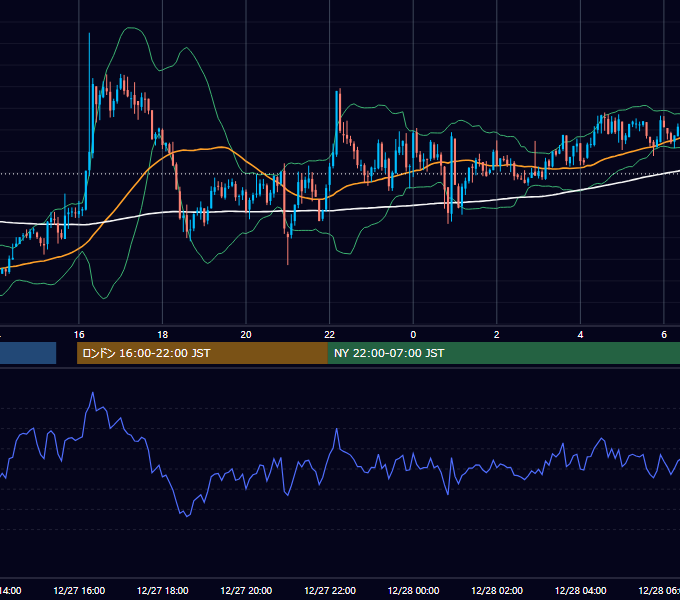
Task: Click the "22" label on the upper time axis
Action: pyautogui.click(x=330, y=335)
